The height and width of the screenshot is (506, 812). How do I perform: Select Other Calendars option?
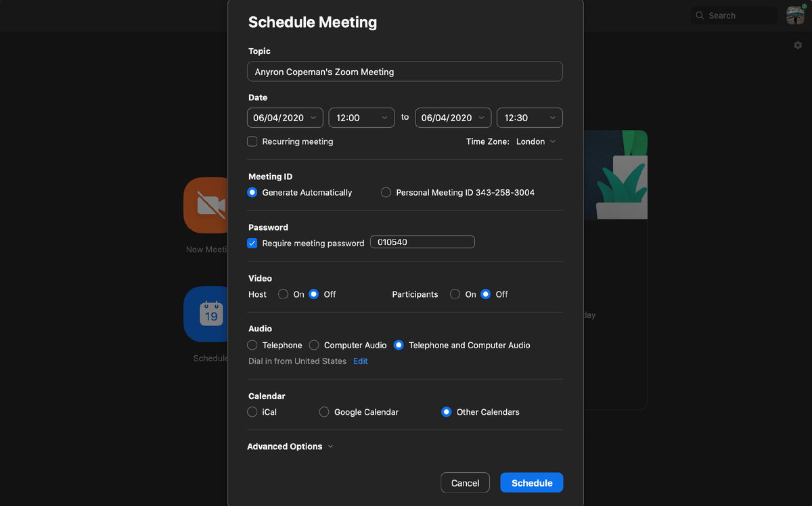point(447,412)
